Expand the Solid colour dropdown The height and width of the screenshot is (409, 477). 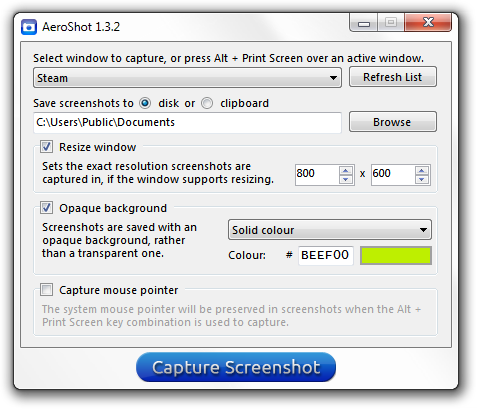330,230
